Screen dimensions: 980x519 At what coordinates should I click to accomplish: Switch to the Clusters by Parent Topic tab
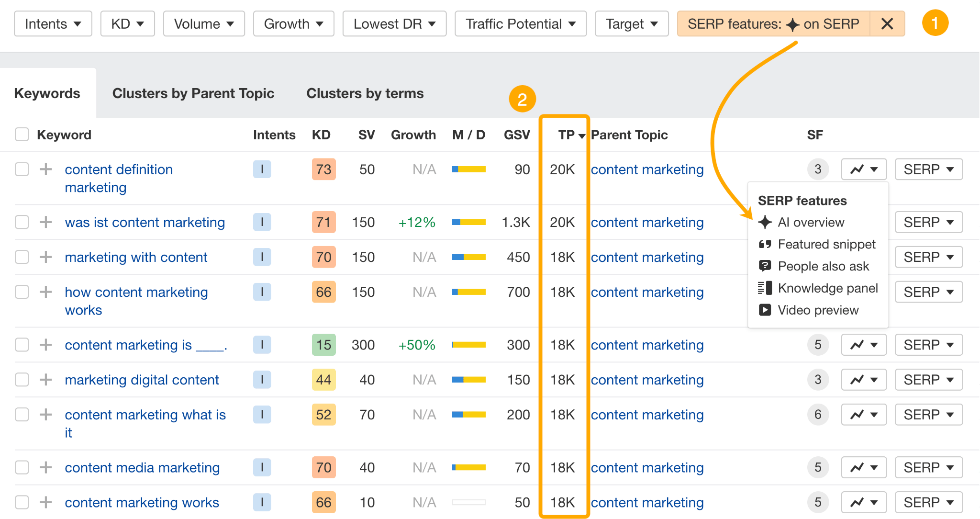tap(193, 93)
